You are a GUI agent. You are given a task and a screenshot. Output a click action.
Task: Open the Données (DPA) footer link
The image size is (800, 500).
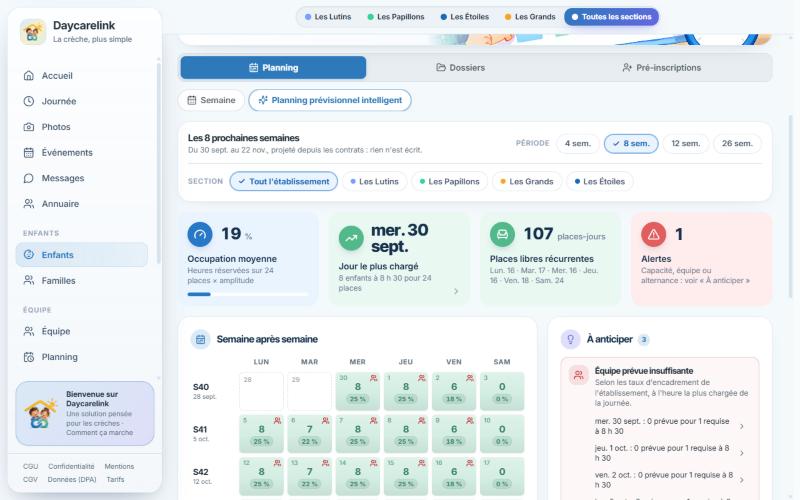(71, 480)
